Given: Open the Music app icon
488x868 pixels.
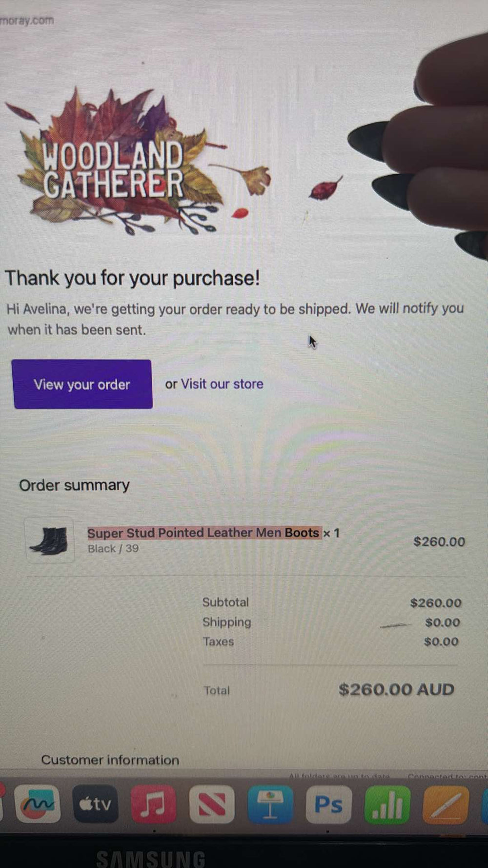Looking at the screenshot, I should tap(153, 804).
